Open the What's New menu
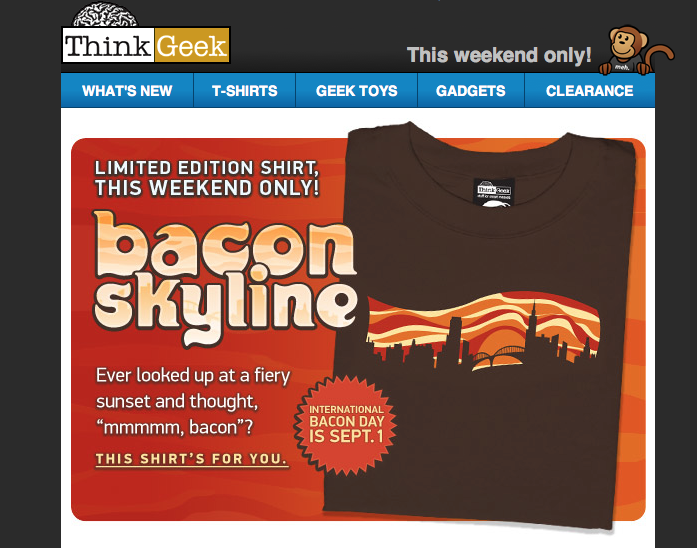 point(127,91)
